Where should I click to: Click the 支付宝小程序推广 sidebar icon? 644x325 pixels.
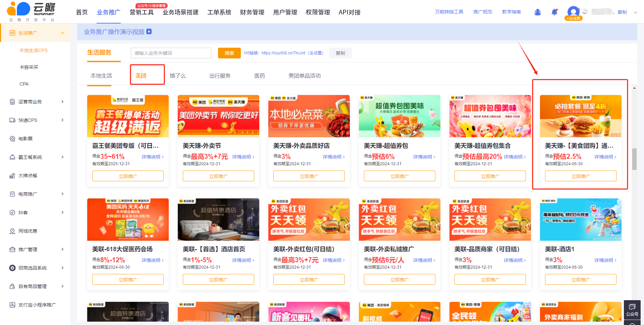click(12, 305)
